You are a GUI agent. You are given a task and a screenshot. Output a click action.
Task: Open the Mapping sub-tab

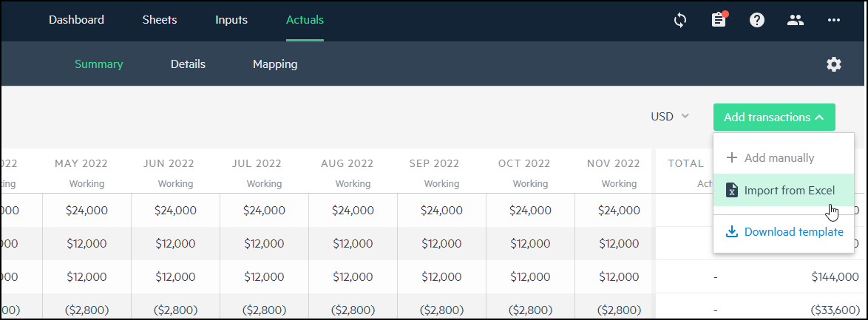tap(275, 64)
